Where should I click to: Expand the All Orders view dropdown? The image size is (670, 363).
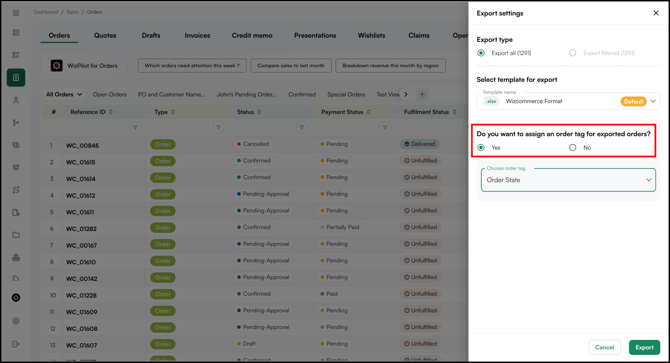(64, 94)
